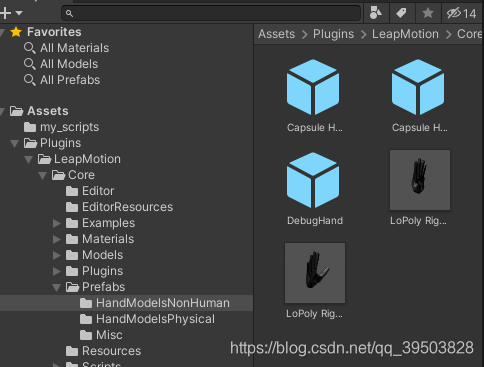The image size is (484, 367).
Task: Click the Editor folder icon
Action: (72, 191)
